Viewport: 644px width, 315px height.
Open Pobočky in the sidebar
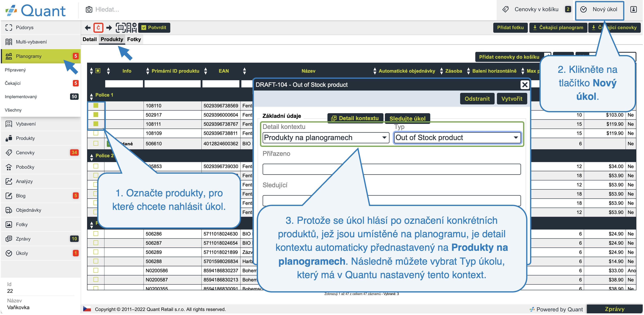[x=41, y=167]
